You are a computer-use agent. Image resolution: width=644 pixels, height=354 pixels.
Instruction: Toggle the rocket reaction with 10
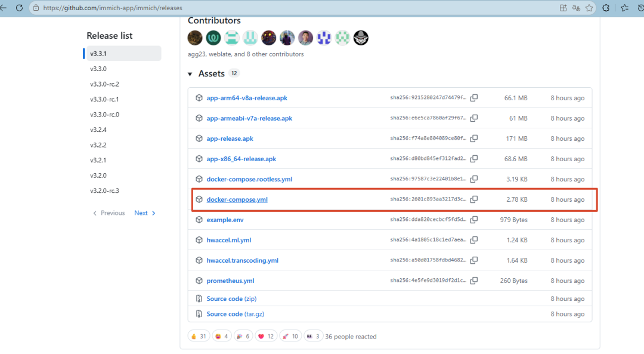click(290, 336)
